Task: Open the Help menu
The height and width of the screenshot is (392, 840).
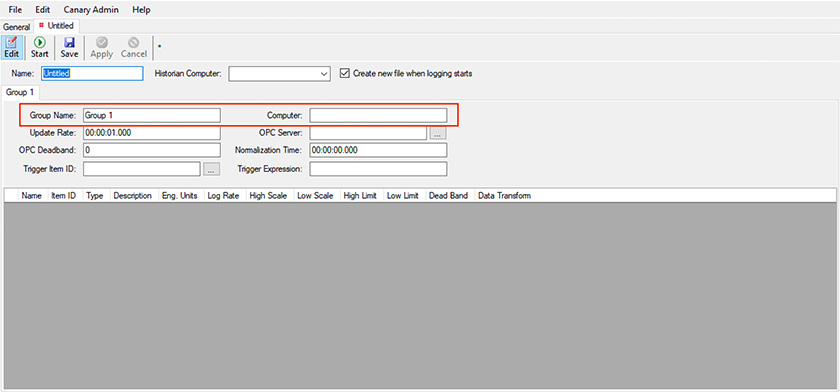Action: point(141,10)
